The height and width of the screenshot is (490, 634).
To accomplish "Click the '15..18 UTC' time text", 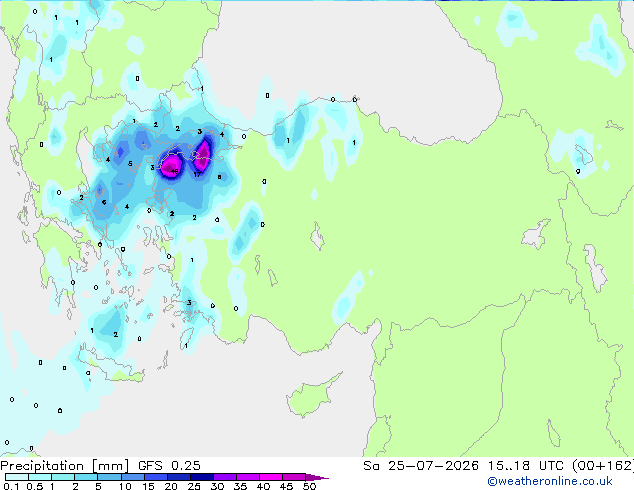I will click(x=525, y=466).
